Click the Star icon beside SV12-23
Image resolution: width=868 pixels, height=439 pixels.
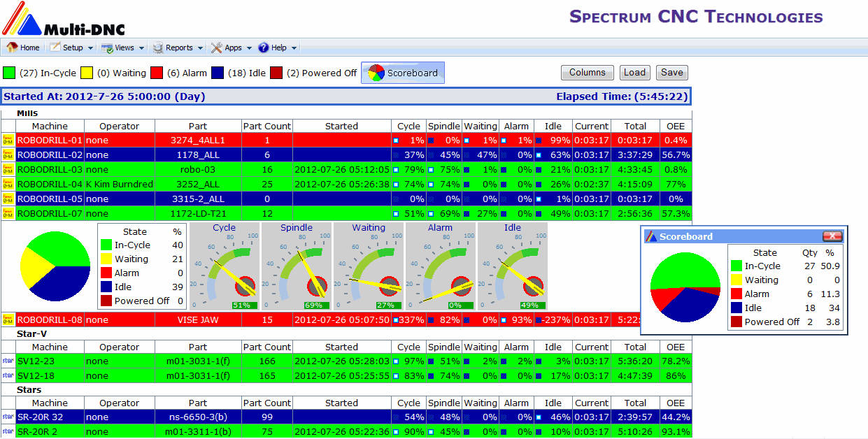tap(8, 361)
